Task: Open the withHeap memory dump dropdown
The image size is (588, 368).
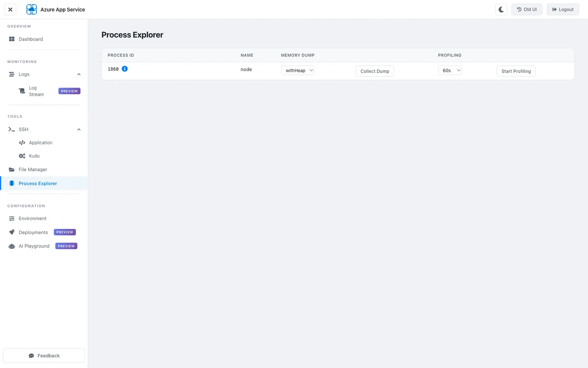Action: point(298,70)
